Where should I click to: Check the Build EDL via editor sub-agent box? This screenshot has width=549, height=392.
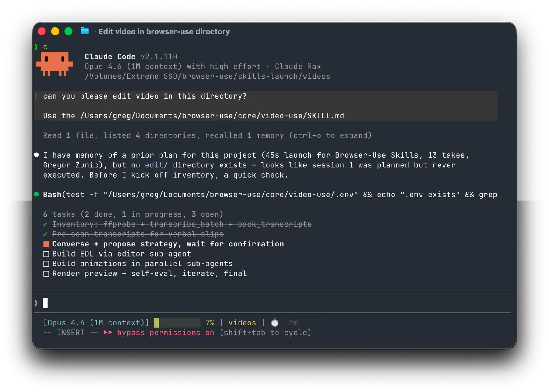[x=46, y=254]
